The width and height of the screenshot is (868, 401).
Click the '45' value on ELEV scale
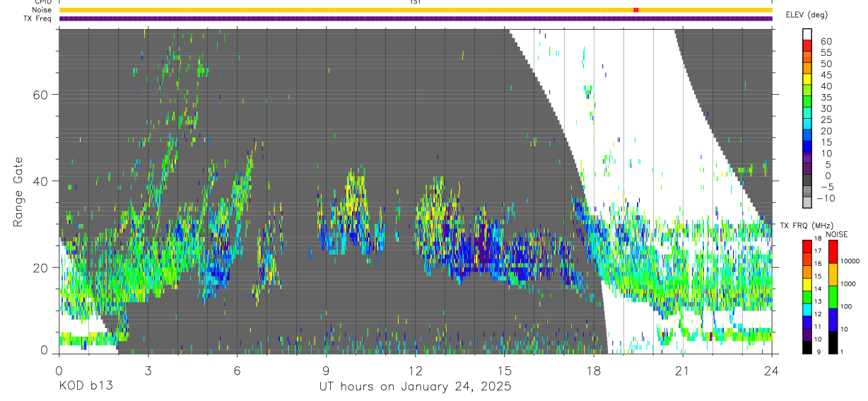(x=826, y=75)
